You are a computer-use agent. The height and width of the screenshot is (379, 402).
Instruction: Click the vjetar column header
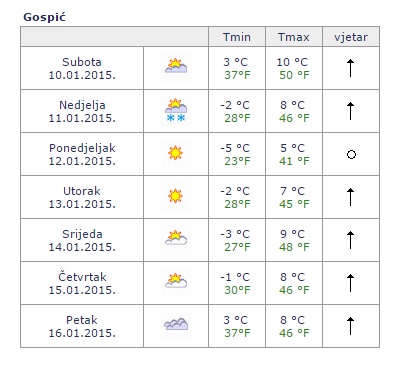(351, 37)
